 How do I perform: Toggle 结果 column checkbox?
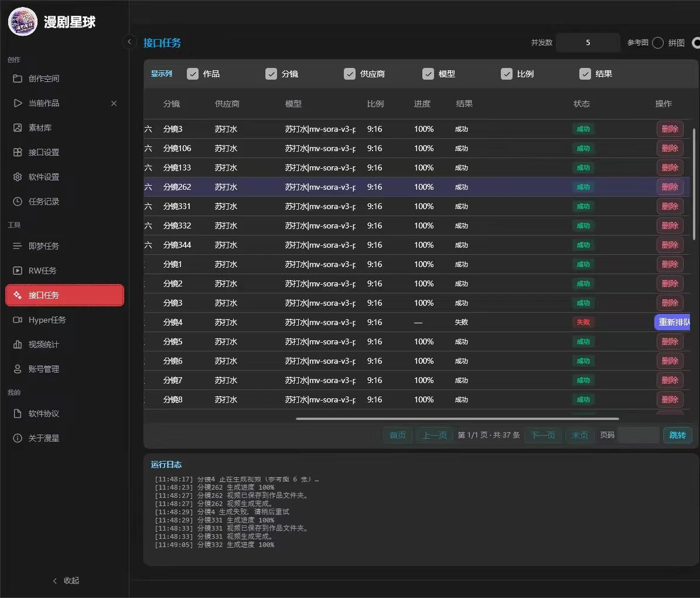pyautogui.click(x=585, y=74)
